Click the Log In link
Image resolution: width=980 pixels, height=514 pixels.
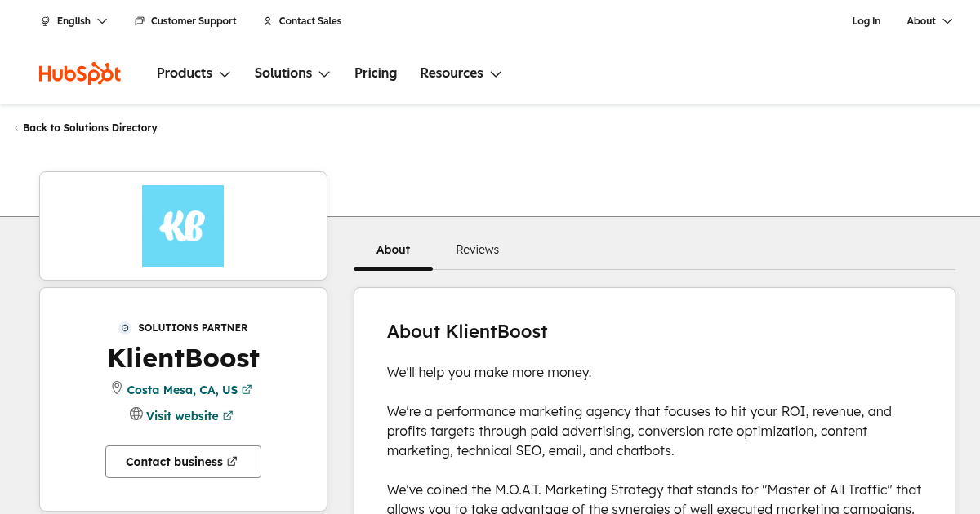pyautogui.click(x=866, y=21)
